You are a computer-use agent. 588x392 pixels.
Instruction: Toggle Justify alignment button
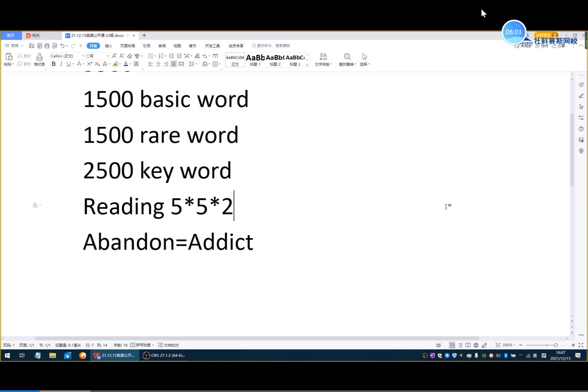(173, 64)
